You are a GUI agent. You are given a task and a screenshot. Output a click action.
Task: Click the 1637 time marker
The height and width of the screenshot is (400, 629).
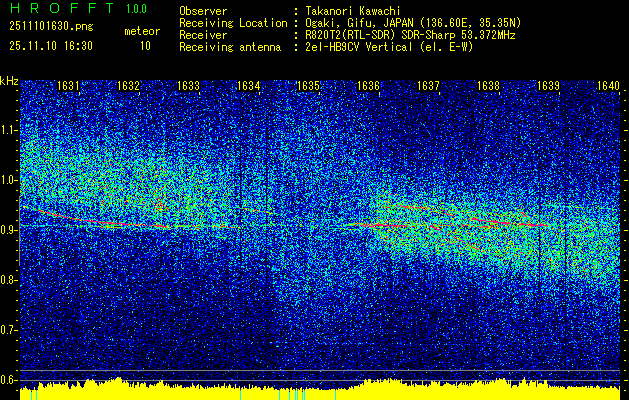(x=428, y=86)
